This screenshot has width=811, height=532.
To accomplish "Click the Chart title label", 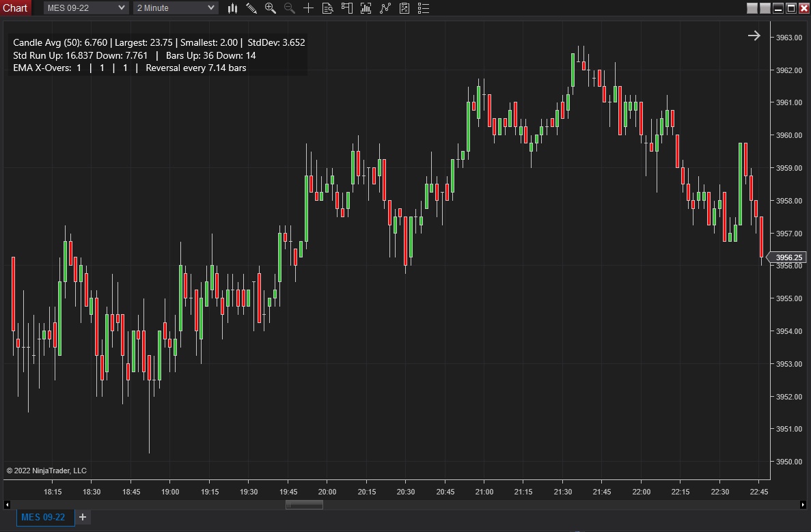I will (15, 8).
